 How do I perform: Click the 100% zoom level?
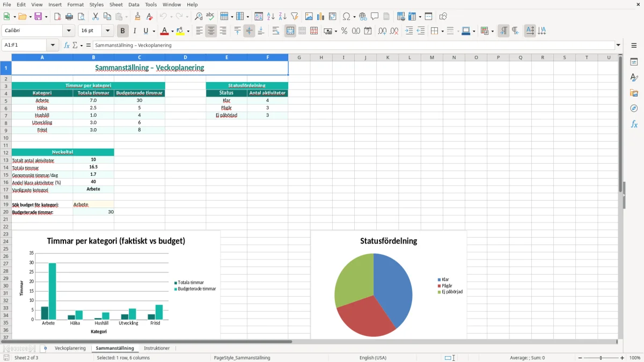[635, 358]
